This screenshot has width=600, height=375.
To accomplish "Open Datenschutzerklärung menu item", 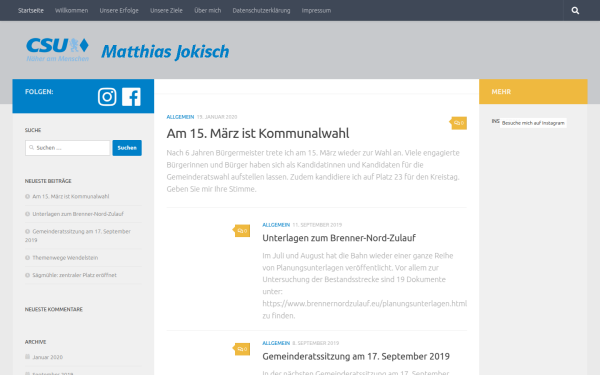I will coord(261,10).
